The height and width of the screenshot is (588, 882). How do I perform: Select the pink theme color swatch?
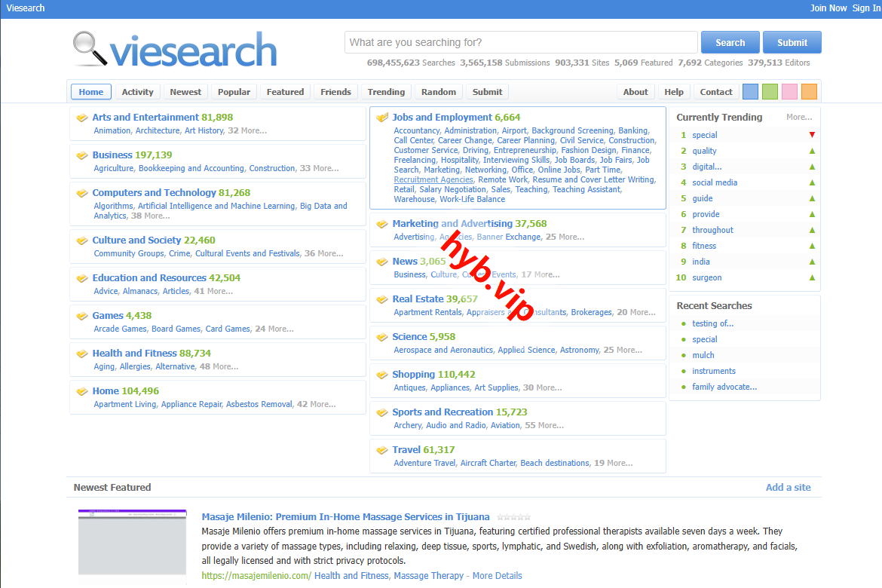point(789,91)
